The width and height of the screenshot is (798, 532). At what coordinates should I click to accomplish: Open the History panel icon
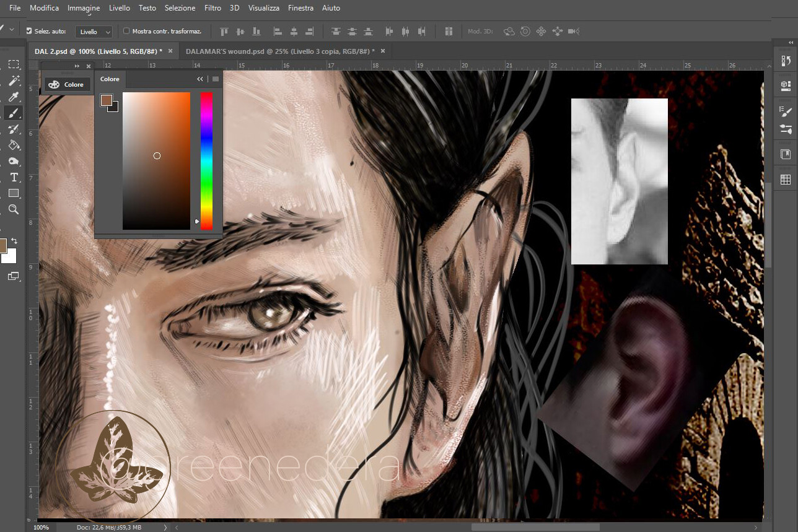tap(786, 61)
